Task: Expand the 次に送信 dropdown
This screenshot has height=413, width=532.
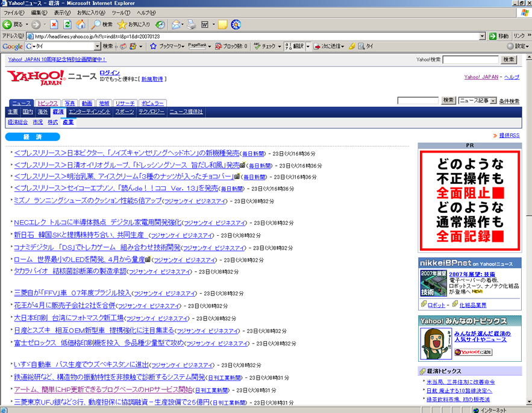Action: tap(343, 46)
